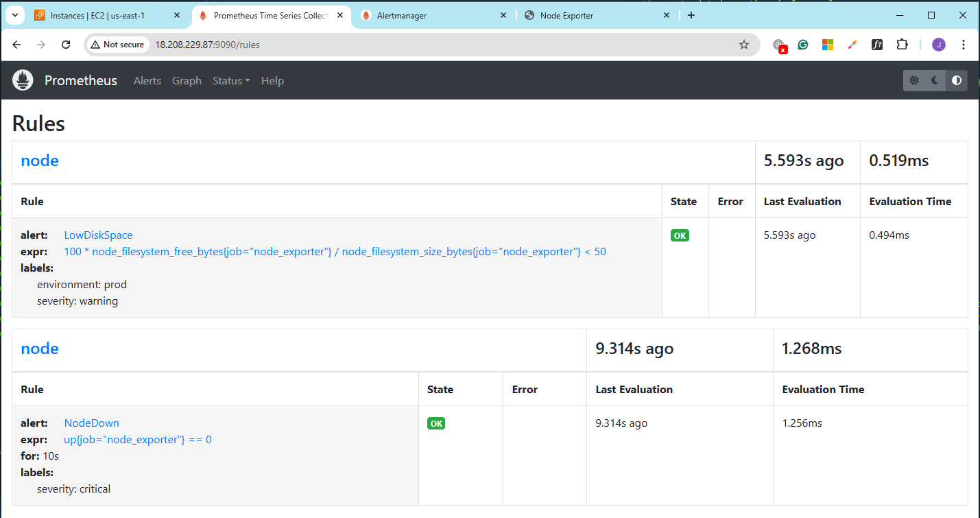Click the 'for: 10s' text in NodeDown
980x518 pixels.
[40, 456]
